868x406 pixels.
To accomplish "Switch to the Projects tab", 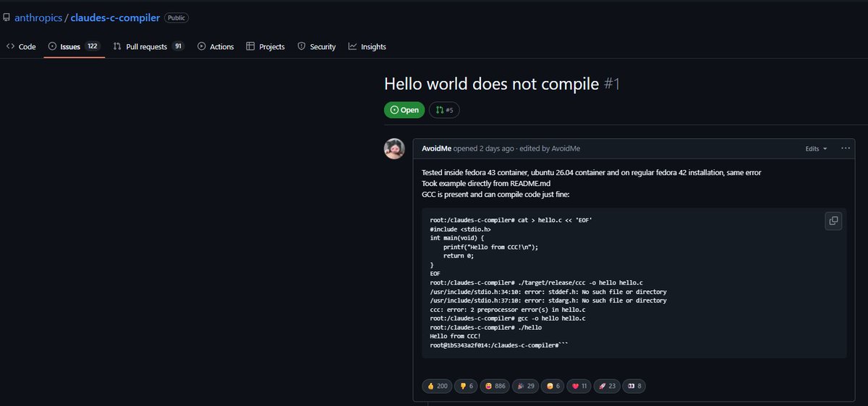I will 265,46.
